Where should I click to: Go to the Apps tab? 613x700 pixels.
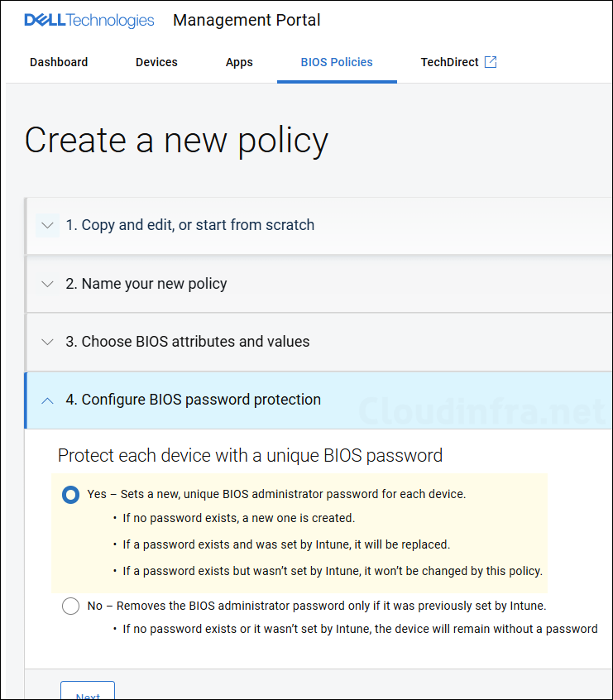click(x=239, y=62)
